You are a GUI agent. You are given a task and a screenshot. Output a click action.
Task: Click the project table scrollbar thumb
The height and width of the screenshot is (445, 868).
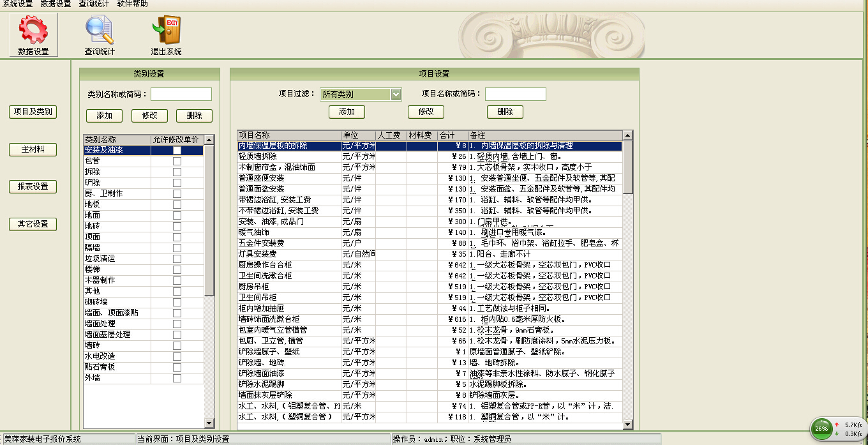click(628, 167)
